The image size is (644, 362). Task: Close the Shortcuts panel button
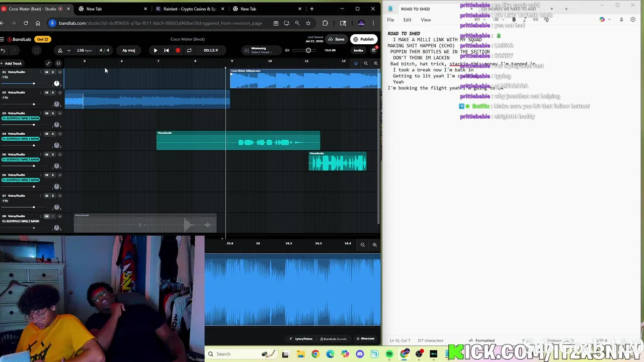365,338
